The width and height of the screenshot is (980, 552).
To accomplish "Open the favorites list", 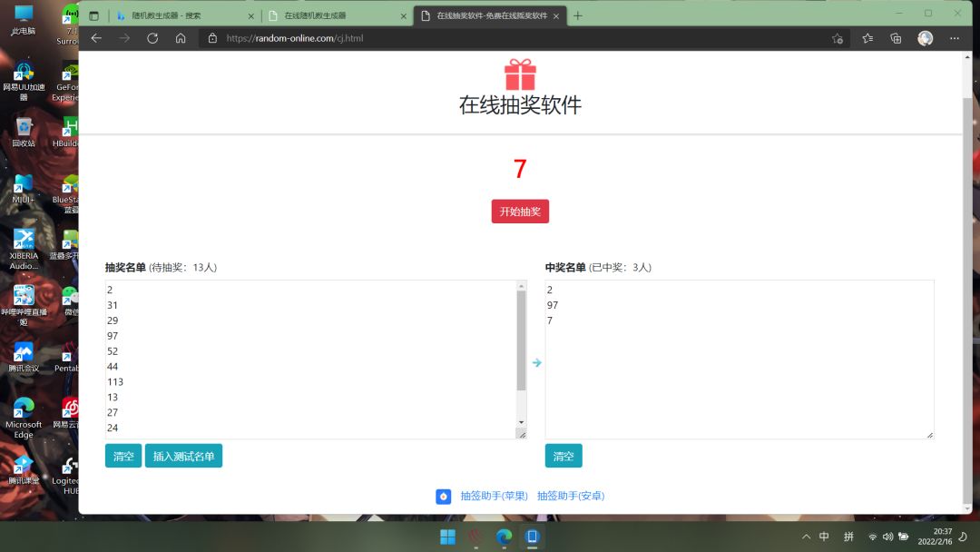I will coord(867,38).
